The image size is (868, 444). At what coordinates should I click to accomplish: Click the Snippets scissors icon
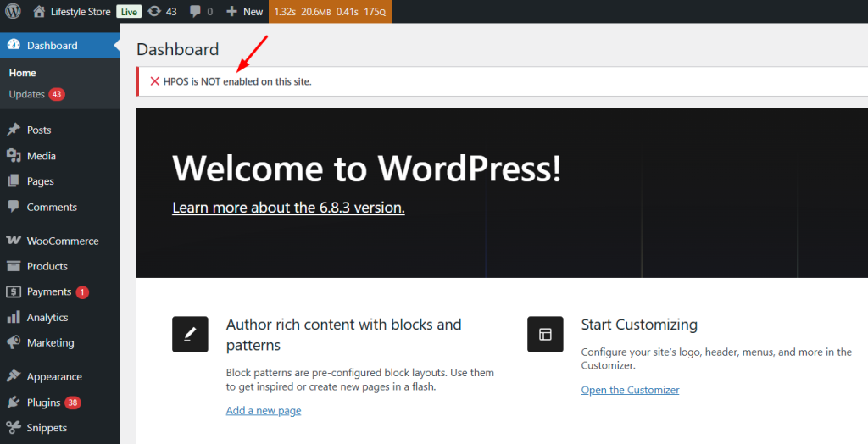14,427
